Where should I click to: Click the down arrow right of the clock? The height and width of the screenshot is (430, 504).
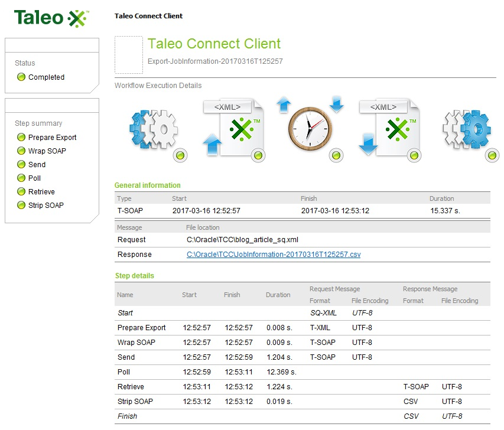337,104
